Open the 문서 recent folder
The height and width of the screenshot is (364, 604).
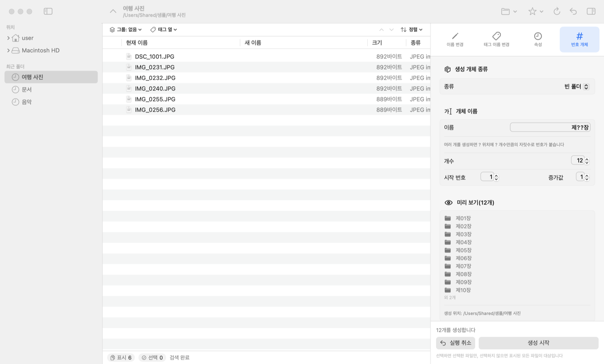coord(51,89)
